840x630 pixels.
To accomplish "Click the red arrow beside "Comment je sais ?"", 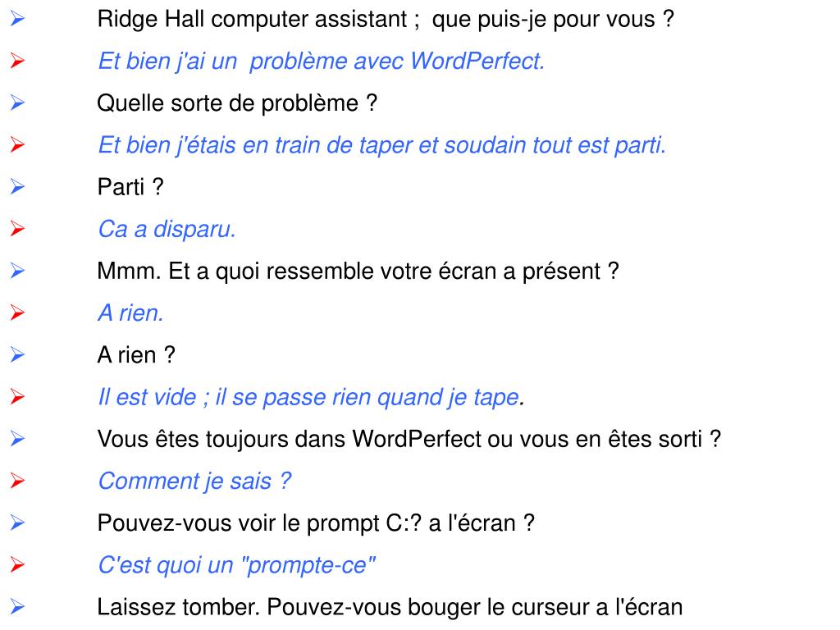I will pyautogui.click(x=17, y=481).
